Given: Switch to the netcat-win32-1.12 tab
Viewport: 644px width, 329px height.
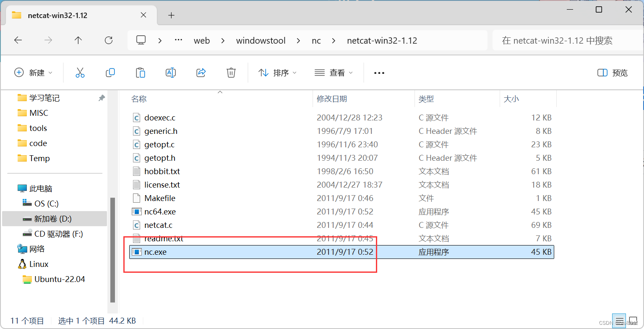Looking at the screenshot, I should pyautogui.click(x=58, y=15).
